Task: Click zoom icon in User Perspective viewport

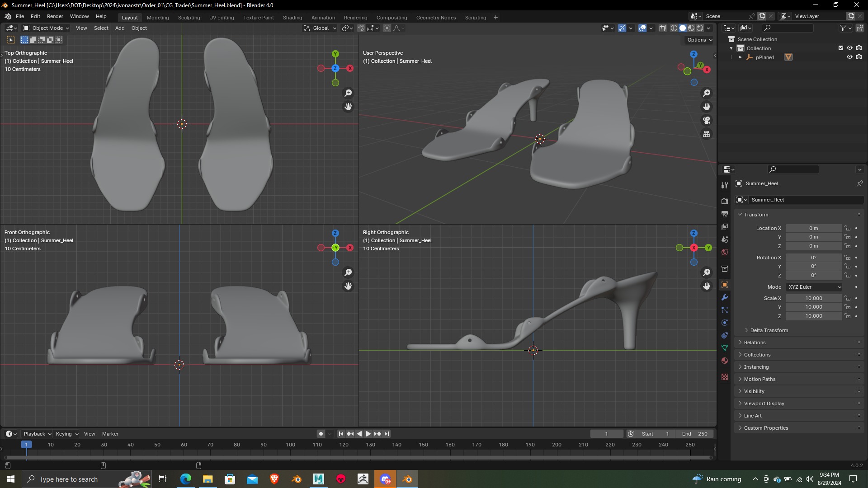Action: click(707, 93)
